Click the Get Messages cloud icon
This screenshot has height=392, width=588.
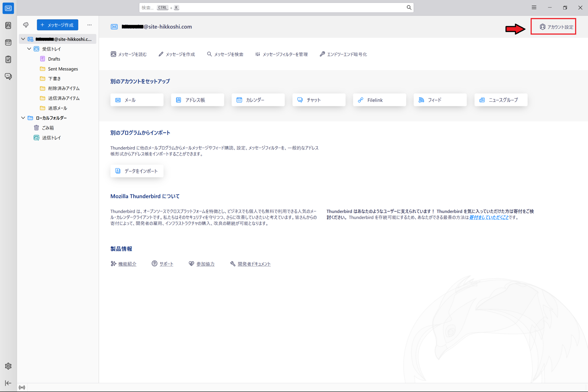point(26,25)
